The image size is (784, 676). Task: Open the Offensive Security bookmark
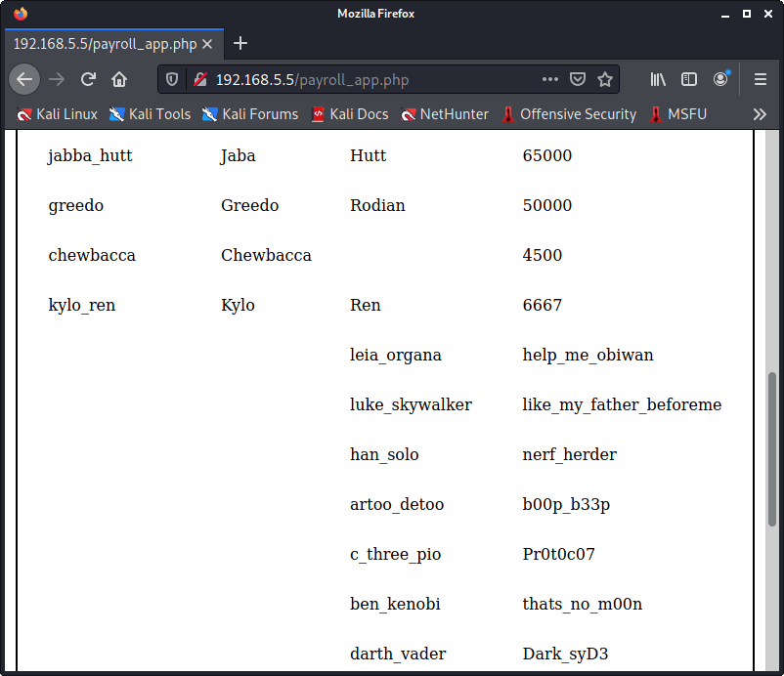click(x=570, y=114)
